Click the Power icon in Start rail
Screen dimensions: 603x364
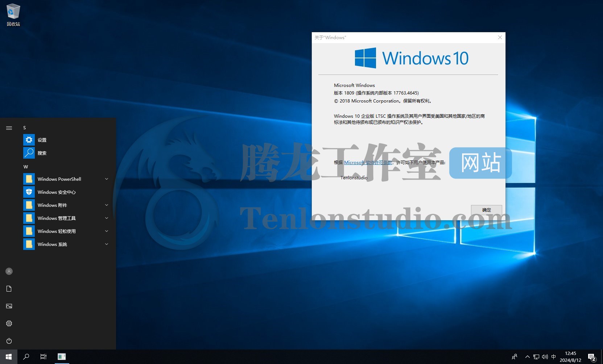click(x=9, y=341)
